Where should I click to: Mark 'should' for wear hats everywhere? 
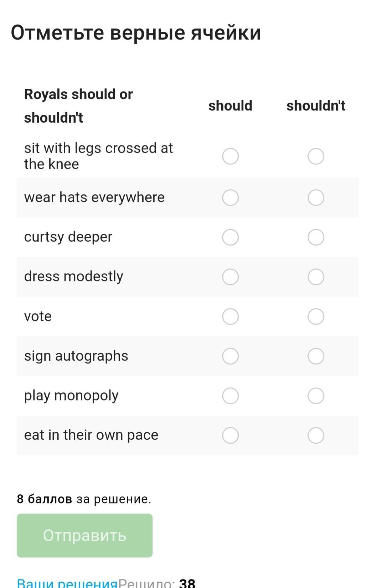coord(230,198)
